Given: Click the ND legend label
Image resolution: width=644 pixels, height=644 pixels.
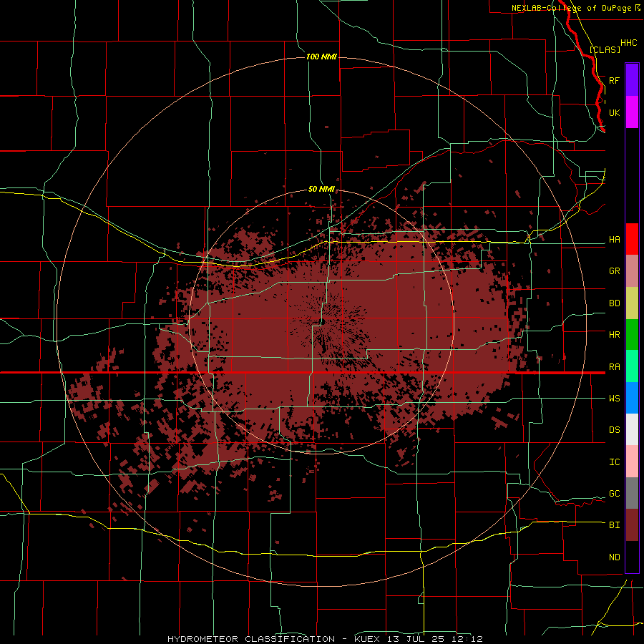Looking at the screenshot, I should pyautogui.click(x=614, y=557).
